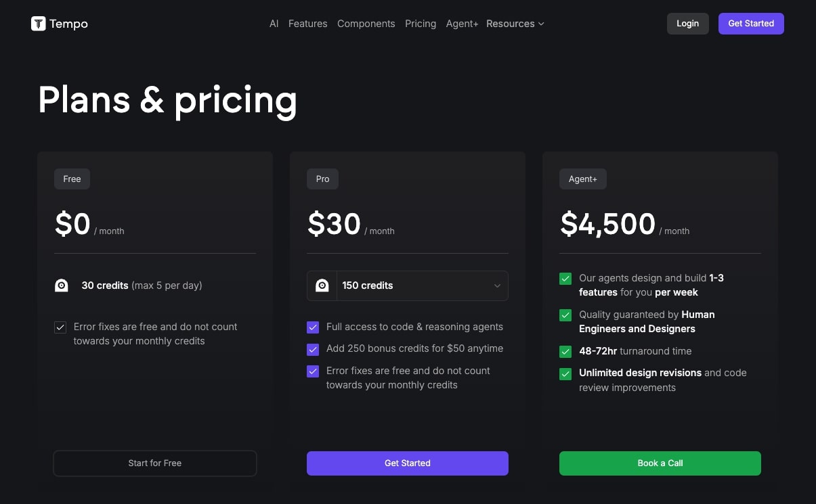Select Components in the navigation bar
Image resolution: width=816 pixels, height=504 pixels.
tap(366, 24)
